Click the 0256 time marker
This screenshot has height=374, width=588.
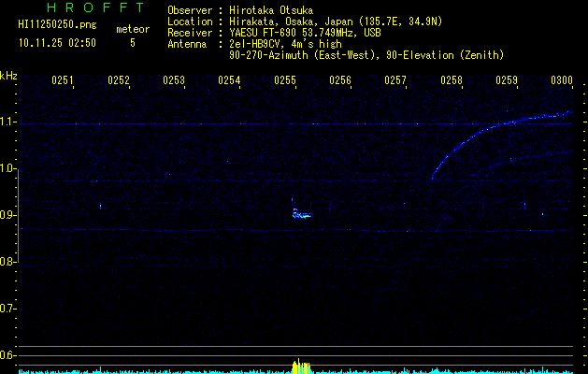(340, 80)
